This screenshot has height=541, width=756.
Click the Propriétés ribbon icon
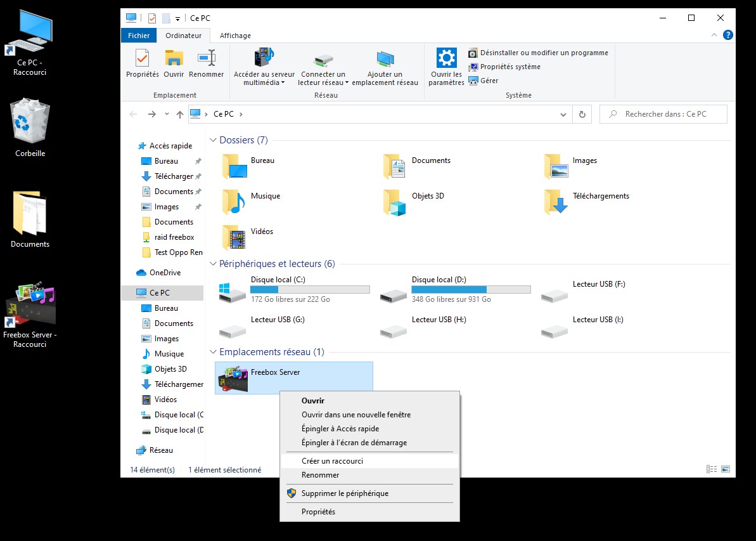142,58
